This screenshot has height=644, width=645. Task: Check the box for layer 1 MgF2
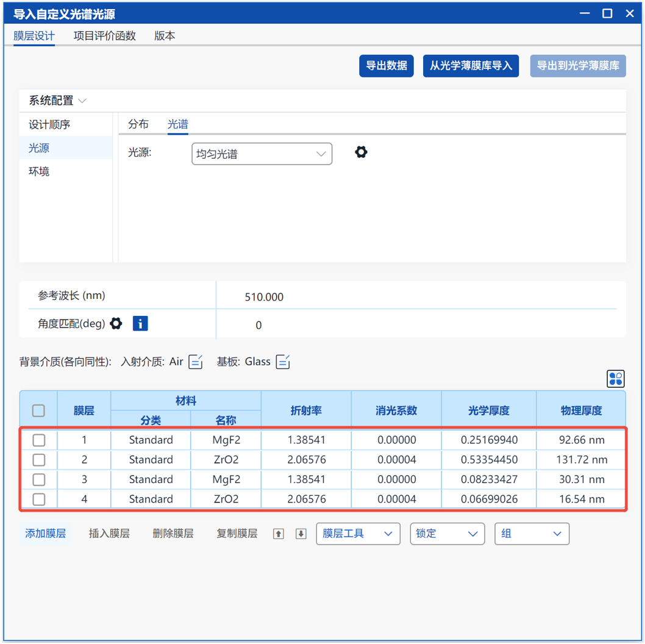tap(39, 440)
